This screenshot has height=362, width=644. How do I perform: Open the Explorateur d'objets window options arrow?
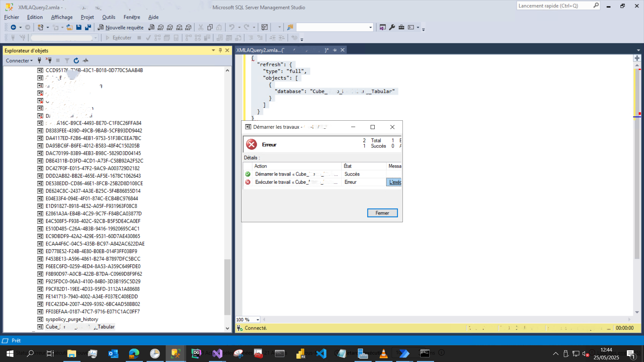tap(213, 50)
